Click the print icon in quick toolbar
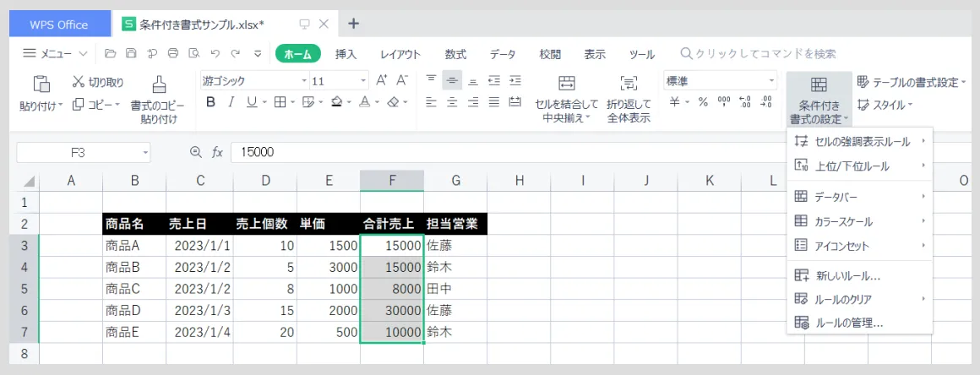 pos(173,54)
